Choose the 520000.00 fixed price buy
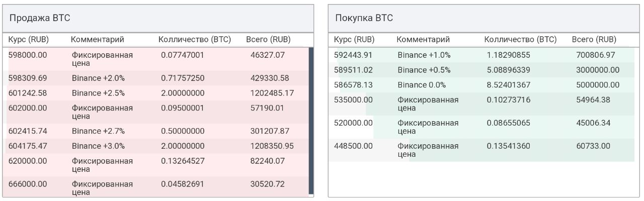This screenshot has width=644, height=201. pos(481,127)
